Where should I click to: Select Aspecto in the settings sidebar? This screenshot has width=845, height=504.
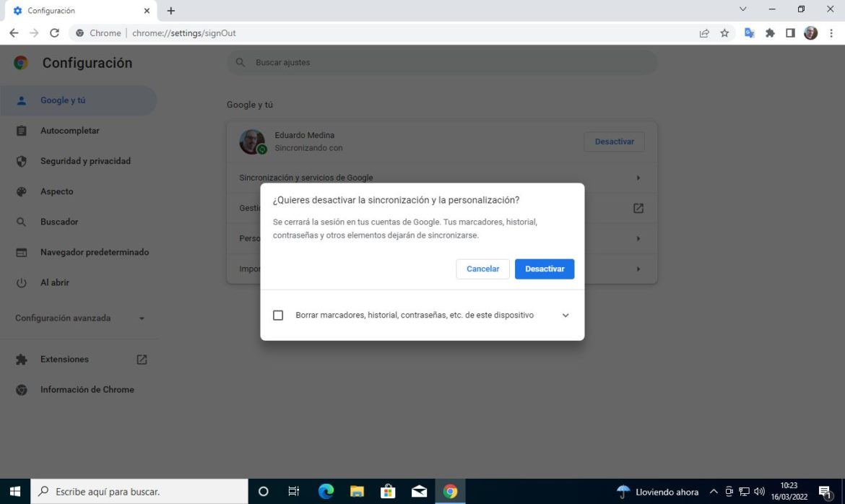57,191
